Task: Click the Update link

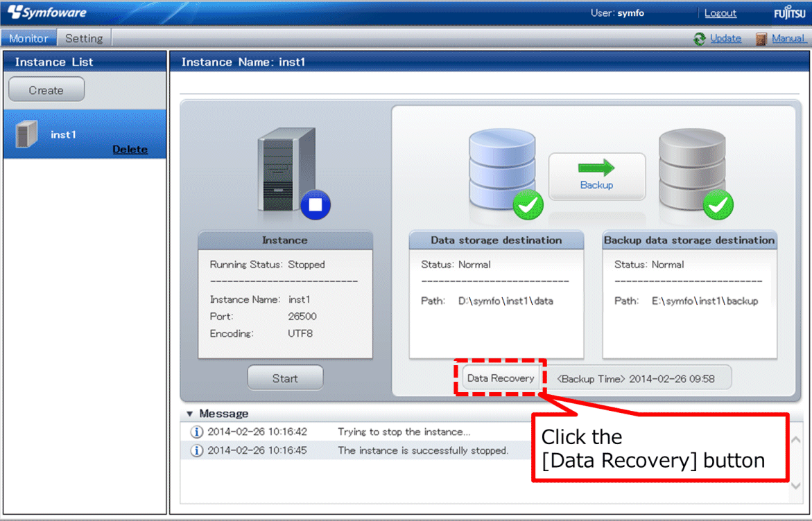Action: 725,38
